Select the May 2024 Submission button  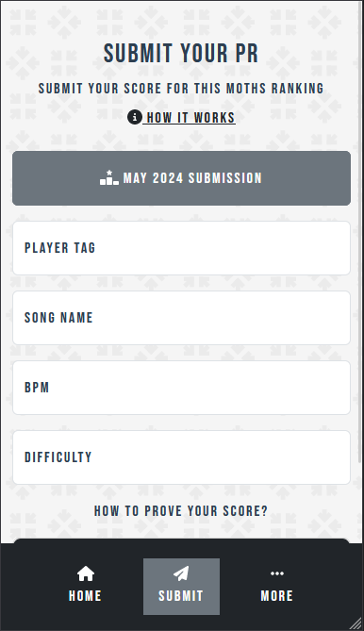[x=181, y=178]
